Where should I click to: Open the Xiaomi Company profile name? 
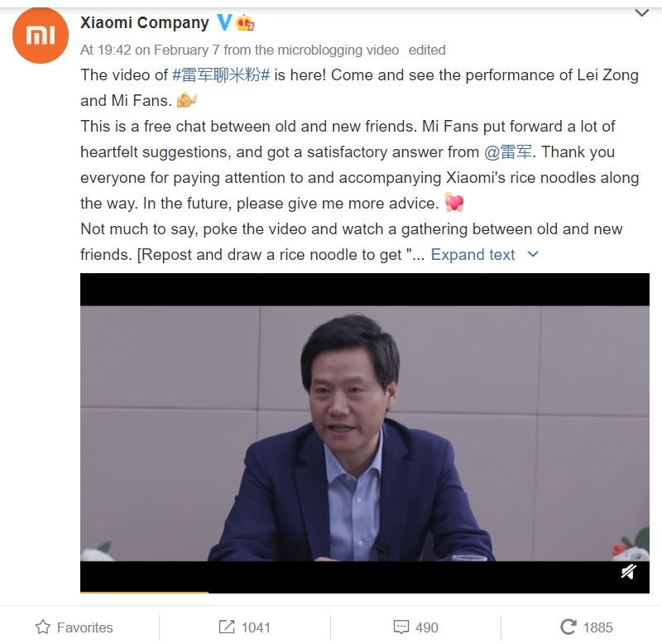coord(144,22)
